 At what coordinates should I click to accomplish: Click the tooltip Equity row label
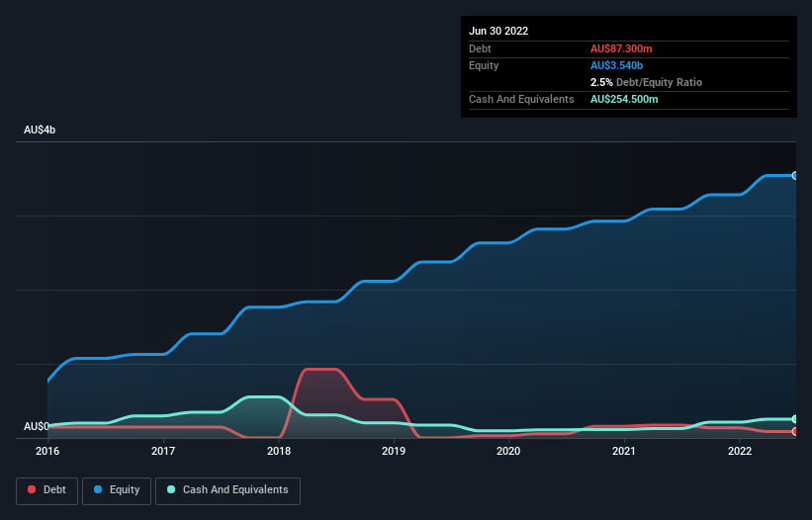pos(484,65)
